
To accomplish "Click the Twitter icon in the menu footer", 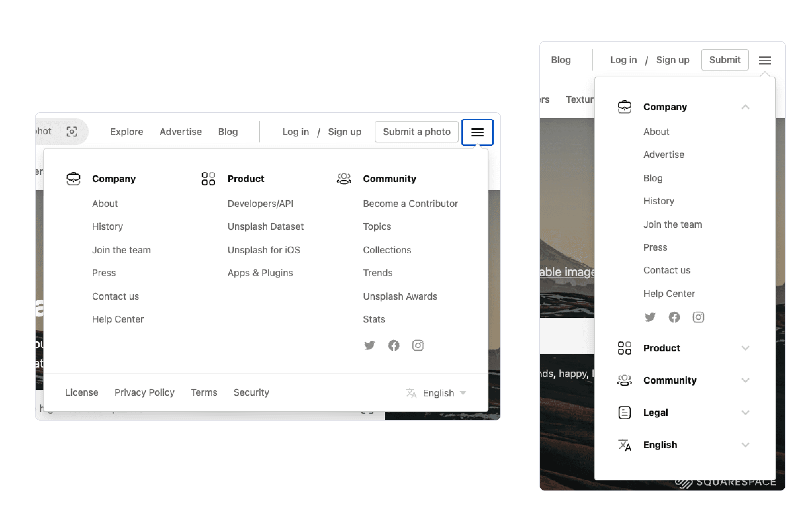I will 370,345.
